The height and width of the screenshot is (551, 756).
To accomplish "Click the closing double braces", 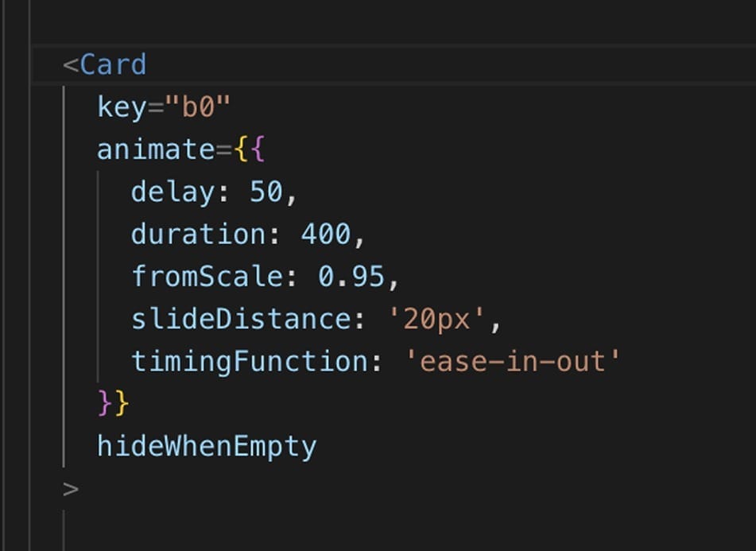I will point(113,403).
